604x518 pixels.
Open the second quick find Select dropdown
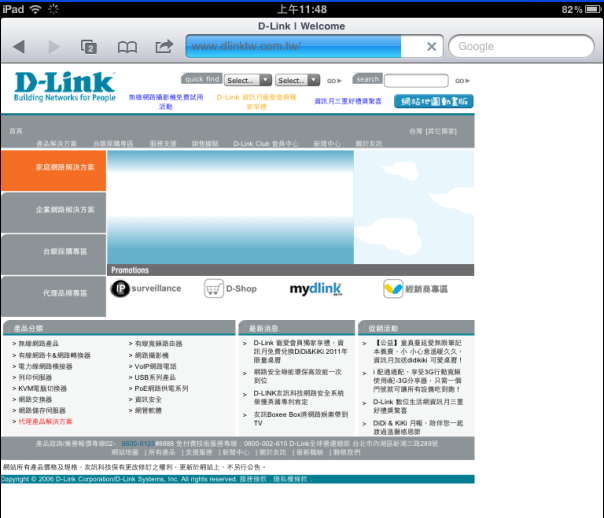click(297, 80)
